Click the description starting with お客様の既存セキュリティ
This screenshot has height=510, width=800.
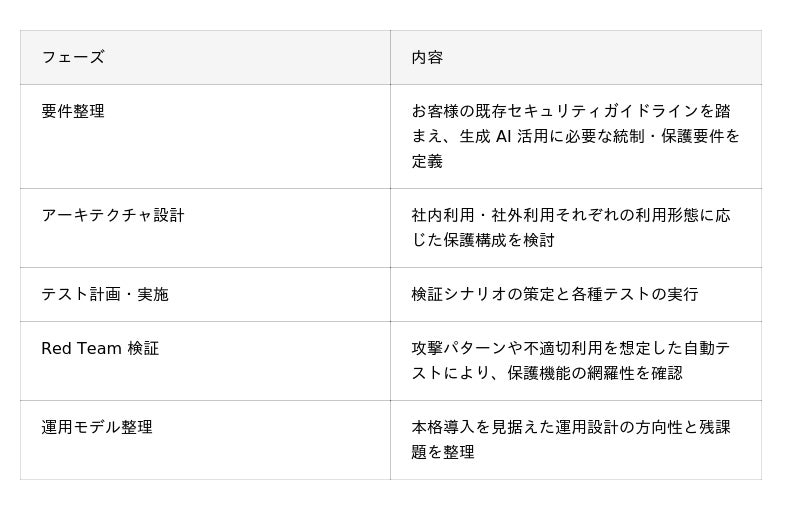click(575, 136)
